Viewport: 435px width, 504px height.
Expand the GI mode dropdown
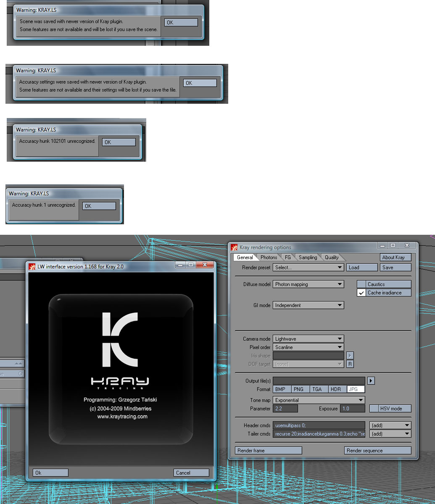coord(308,305)
